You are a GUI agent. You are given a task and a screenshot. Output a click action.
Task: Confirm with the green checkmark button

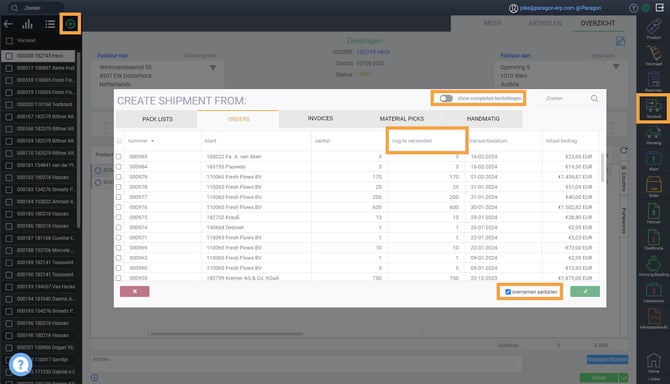(x=585, y=292)
